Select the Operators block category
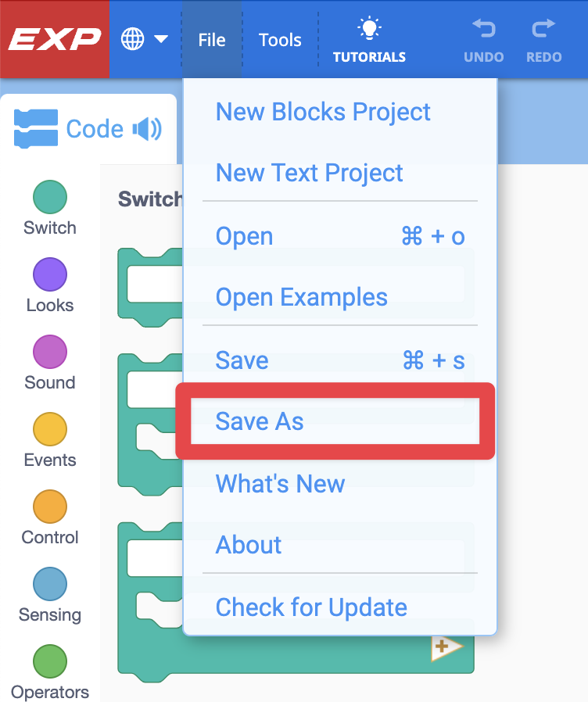The height and width of the screenshot is (702, 588). [49, 671]
